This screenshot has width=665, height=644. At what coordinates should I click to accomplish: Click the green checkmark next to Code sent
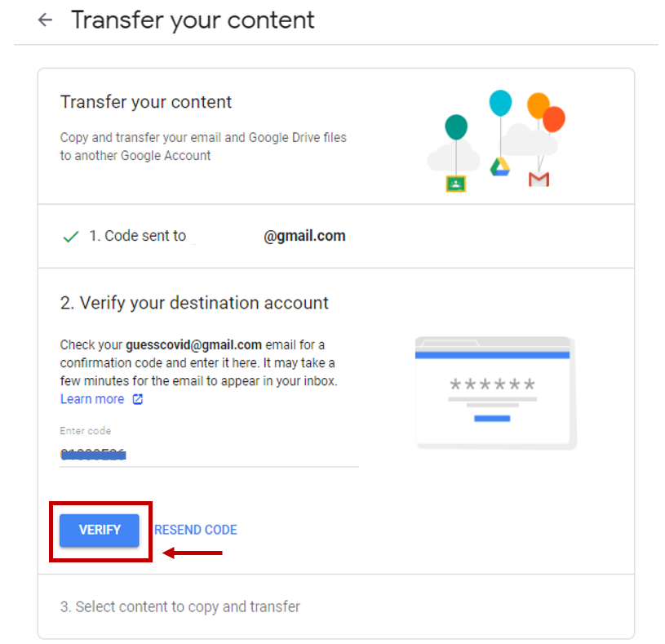(x=71, y=237)
